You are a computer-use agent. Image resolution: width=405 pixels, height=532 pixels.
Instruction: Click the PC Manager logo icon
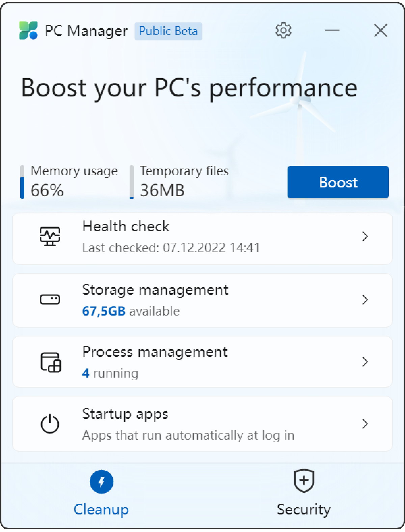tap(28, 31)
